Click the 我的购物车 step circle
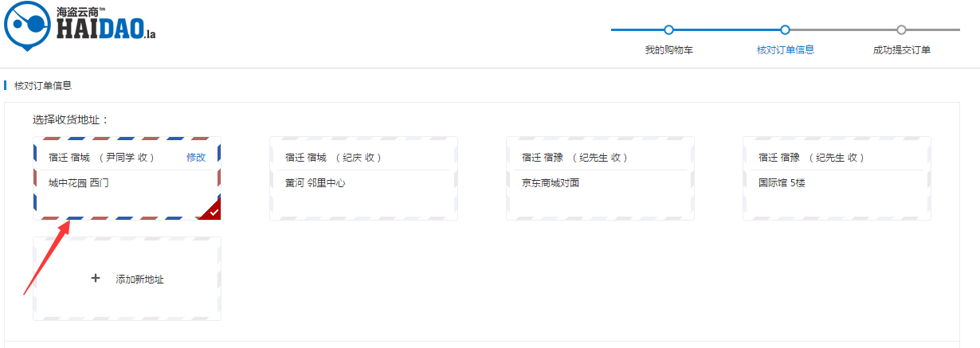This screenshot has width=980, height=348. 668,30
